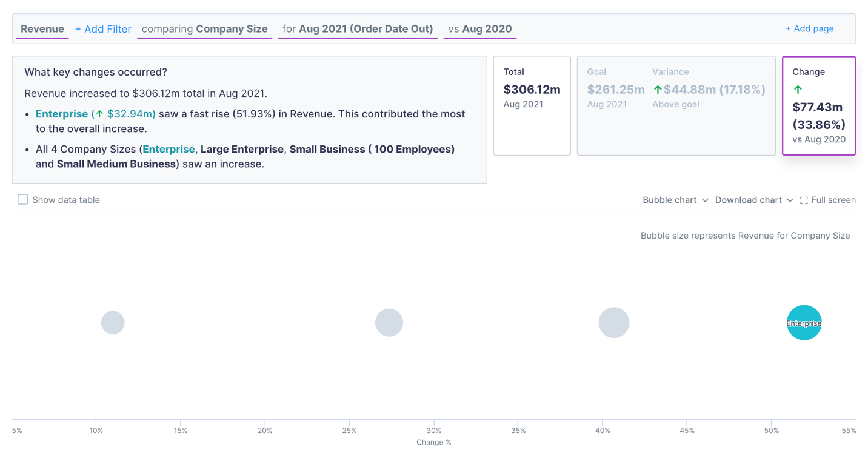This screenshot has width=868, height=453.
Task: Select the Revenue metric tab
Action: pyautogui.click(x=42, y=28)
